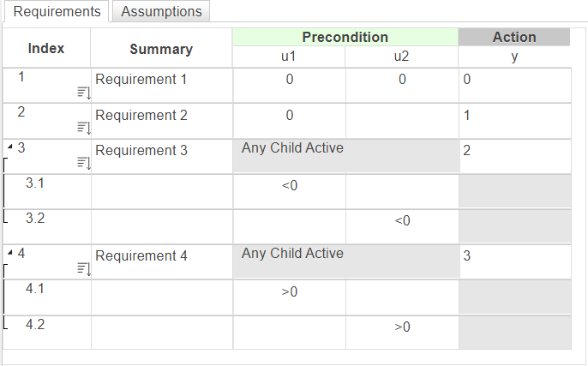The width and height of the screenshot is (588, 366).
Task: Click Requirement 3 Any Child Active cell
Action: pos(345,155)
